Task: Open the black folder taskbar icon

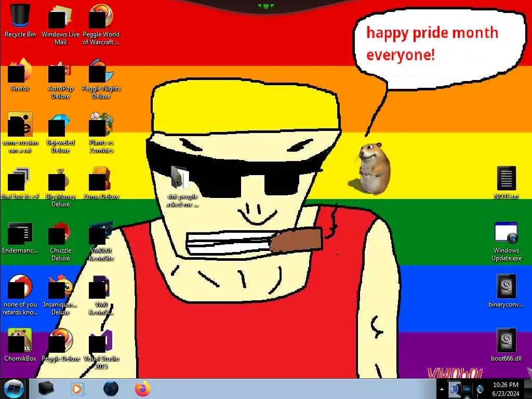Action: coord(46,389)
